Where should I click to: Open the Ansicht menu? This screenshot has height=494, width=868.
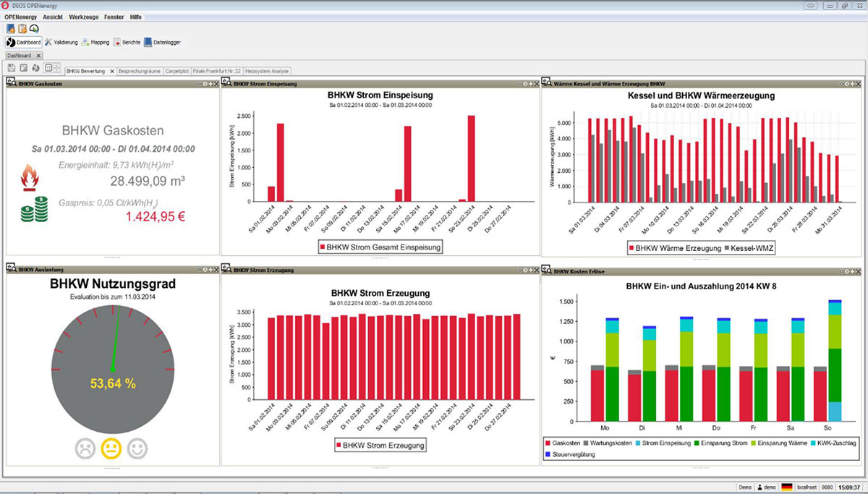[53, 16]
